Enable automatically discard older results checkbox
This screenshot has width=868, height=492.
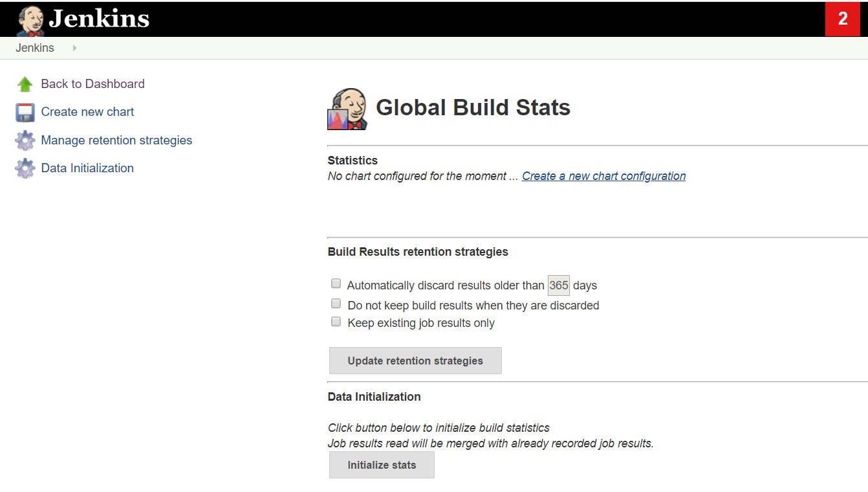[x=336, y=284]
